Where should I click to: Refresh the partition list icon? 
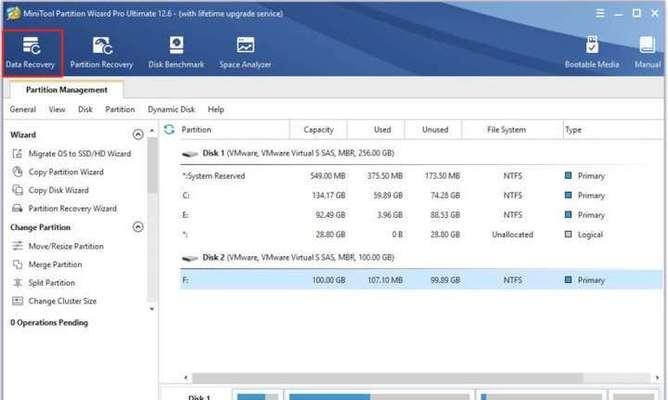[169, 129]
